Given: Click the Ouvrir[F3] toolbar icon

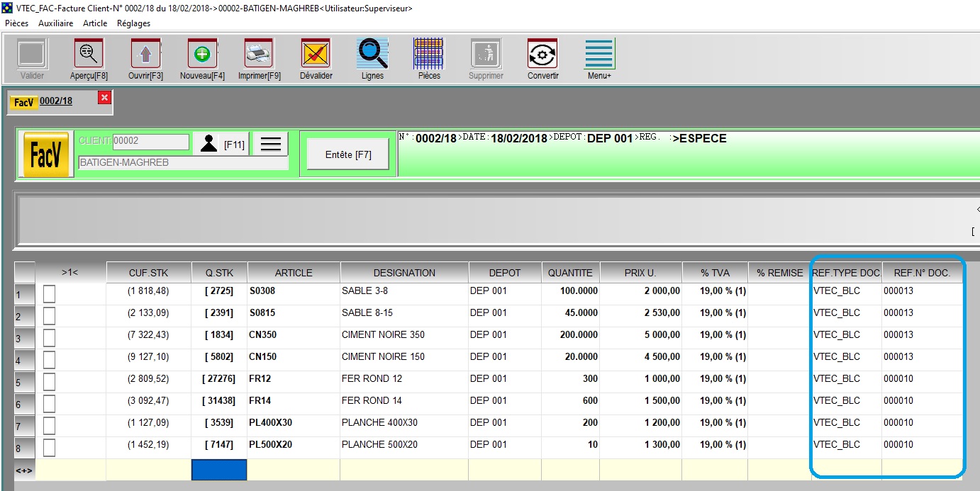Looking at the screenshot, I should pyautogui.click(x=145, y=54).
